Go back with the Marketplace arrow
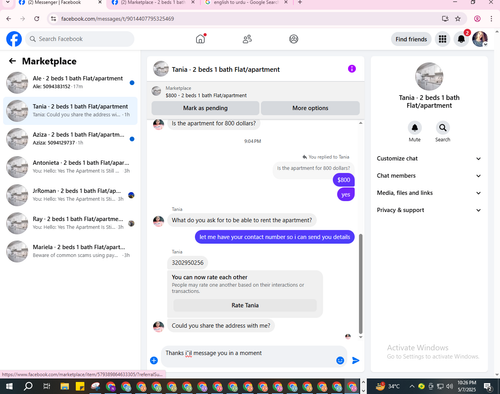The image size is (500, 394). [12, 61]
